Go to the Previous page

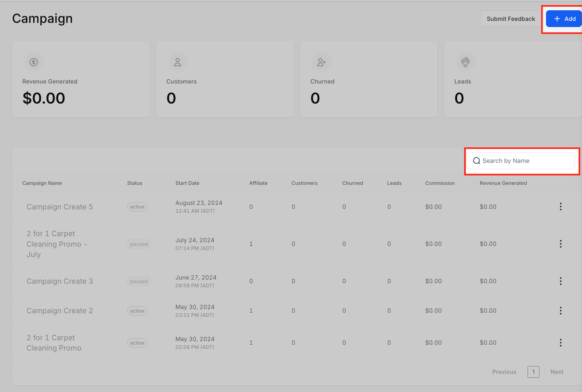pyautogui.click(x=504, y=372)
